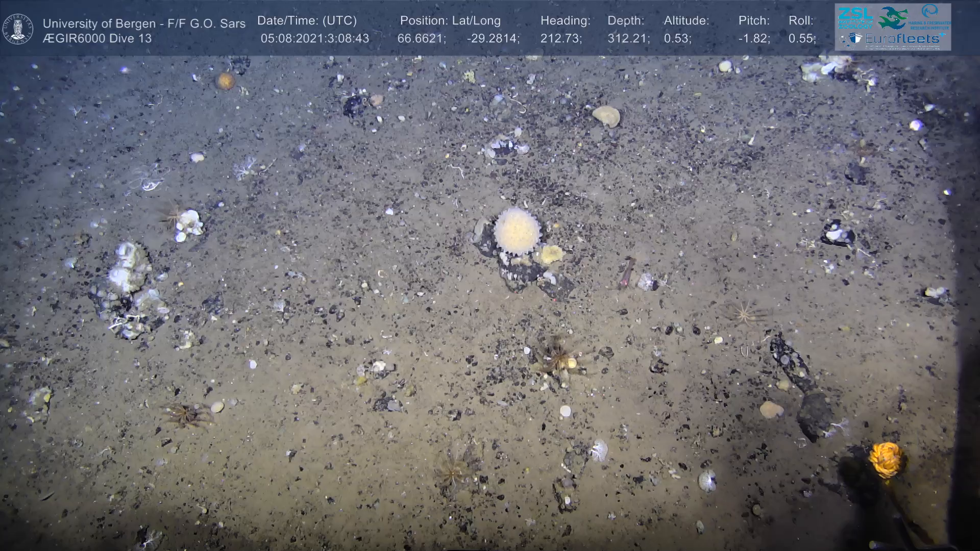The image size is (980, 551).
Task: Click the Pitch value -1.82
Action: pos(754,38)
